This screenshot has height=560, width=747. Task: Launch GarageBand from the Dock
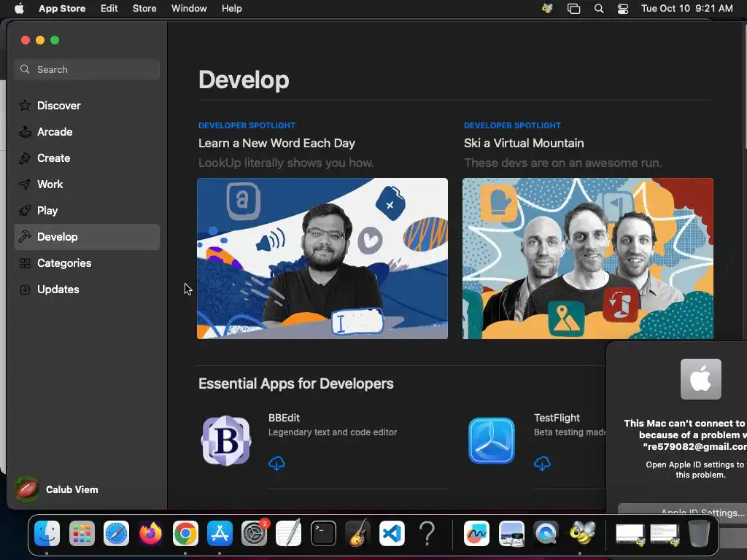pos(357,533)
